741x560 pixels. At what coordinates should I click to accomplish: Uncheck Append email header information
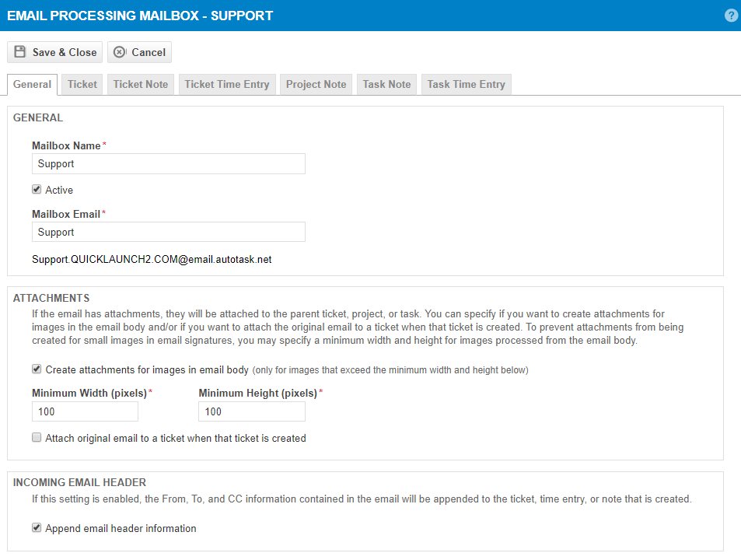(x=36, y=527)
